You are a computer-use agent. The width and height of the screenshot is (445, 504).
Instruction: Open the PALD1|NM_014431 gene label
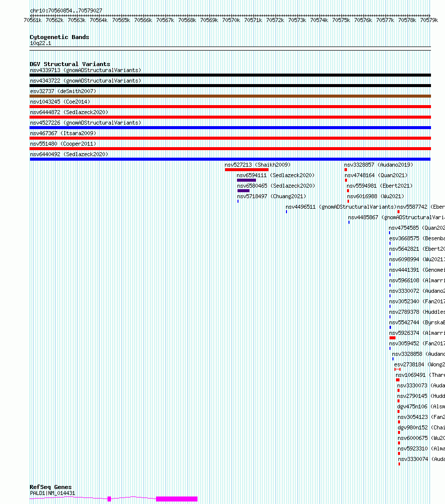(52, 493)
